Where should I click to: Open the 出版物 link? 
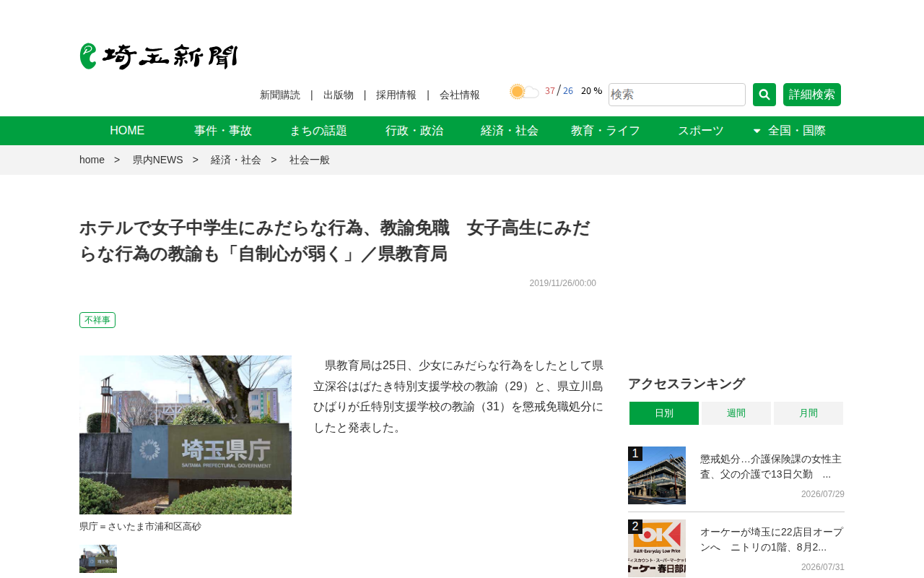click(339, 95)
